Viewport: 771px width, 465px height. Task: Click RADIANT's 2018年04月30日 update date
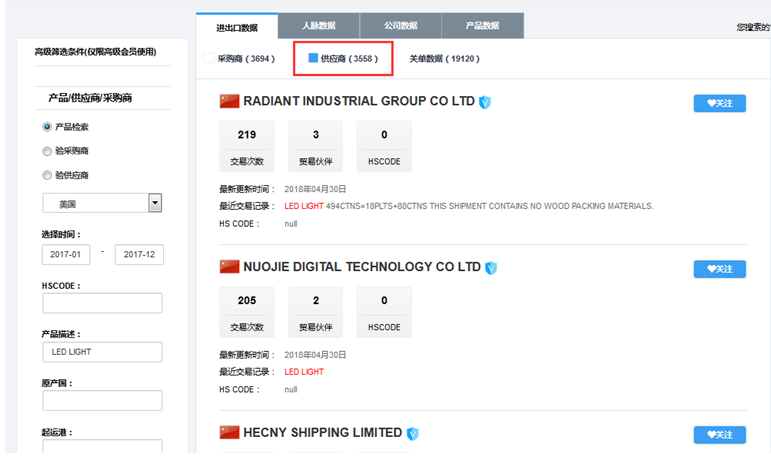pos(315,189)
